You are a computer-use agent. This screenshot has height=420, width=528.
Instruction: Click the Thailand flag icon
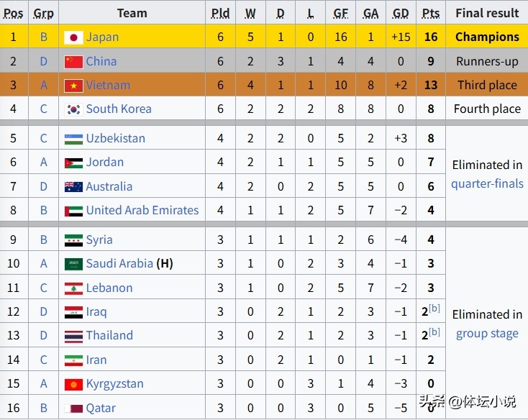pyautogui.click(x=73, y=336)
